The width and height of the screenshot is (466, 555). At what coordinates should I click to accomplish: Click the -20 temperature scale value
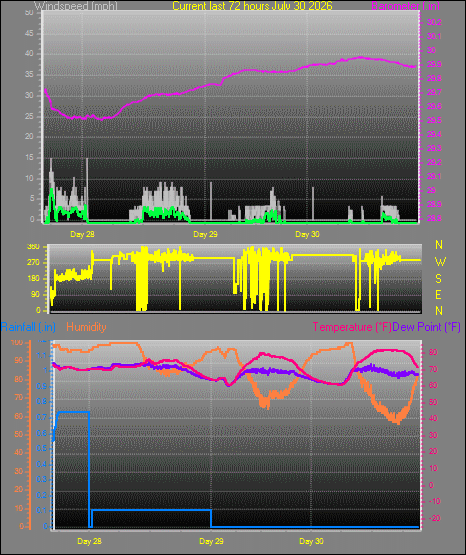[x=434, y=518]
